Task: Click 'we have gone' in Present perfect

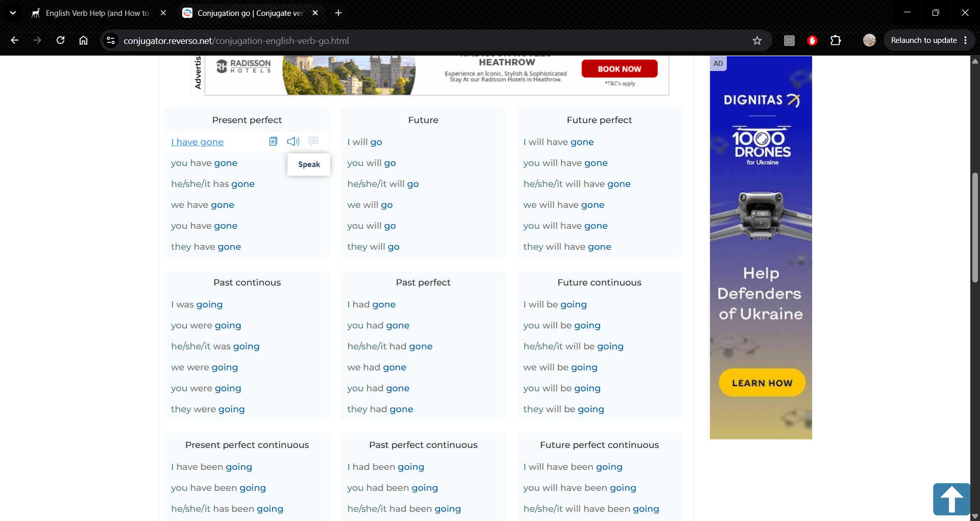Action: (203, 205)
